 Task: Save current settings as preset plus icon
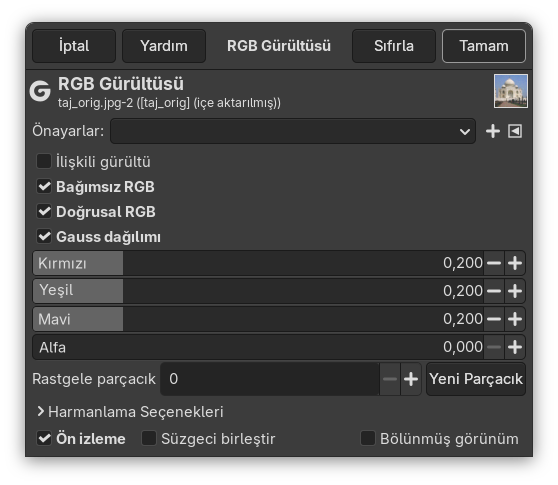[x=493, y=131]
